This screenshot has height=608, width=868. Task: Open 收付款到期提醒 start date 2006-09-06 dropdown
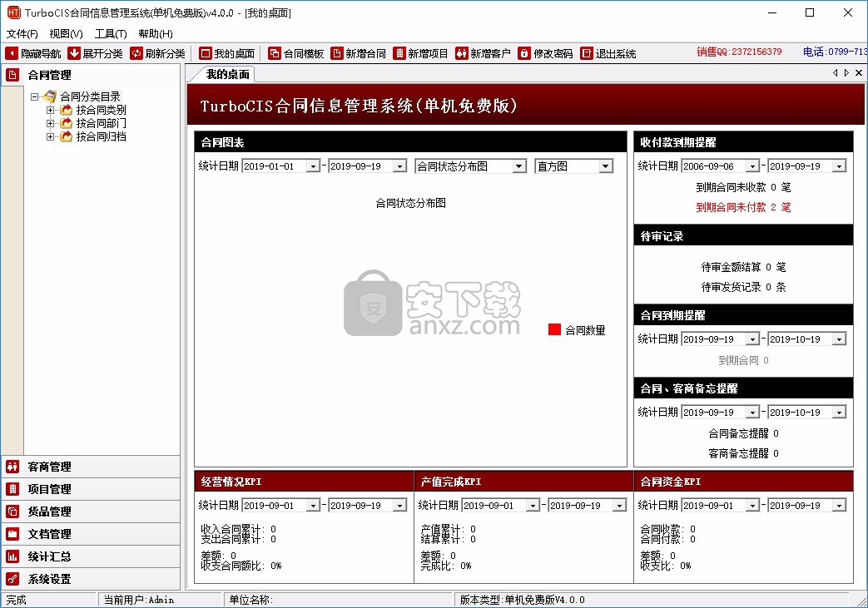click(x=752, y=166)
